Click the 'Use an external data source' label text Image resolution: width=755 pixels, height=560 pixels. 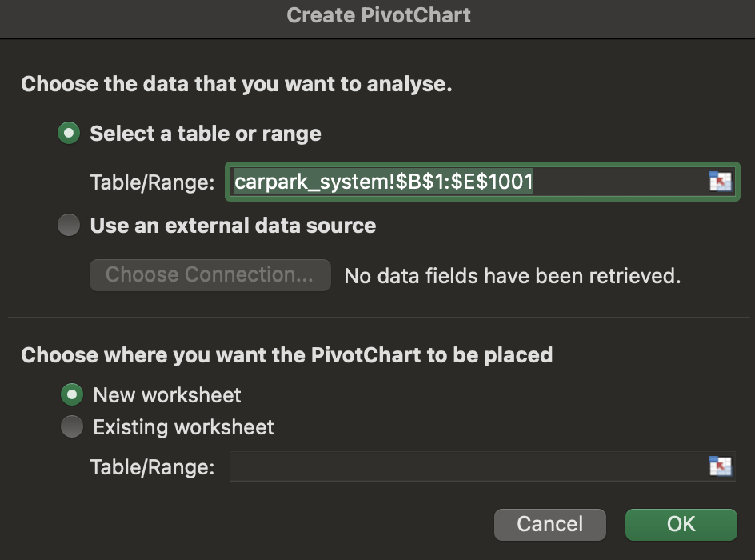(x=233, y=226)
